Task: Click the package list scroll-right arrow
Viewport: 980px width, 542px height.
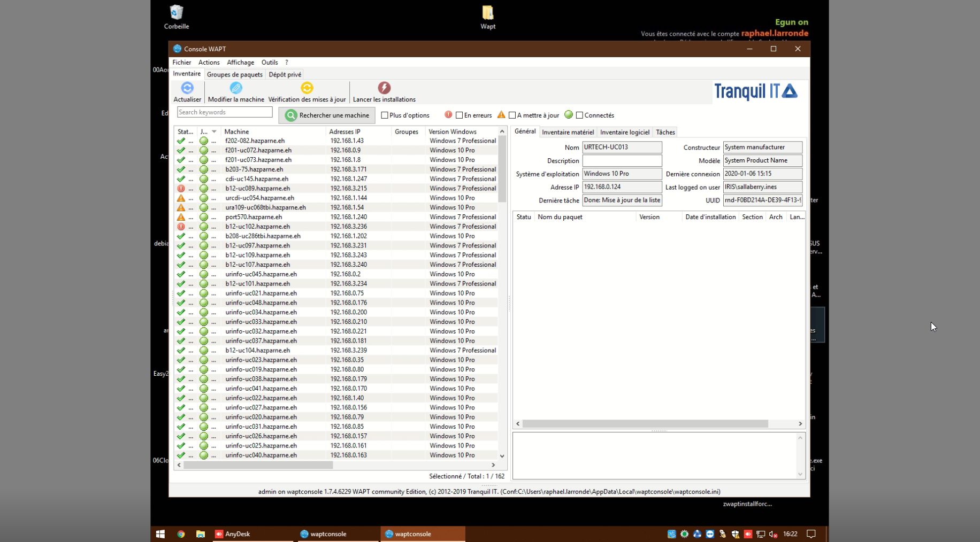Action: (800, 424)
